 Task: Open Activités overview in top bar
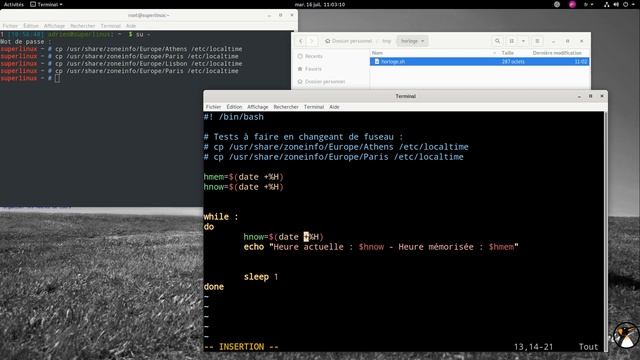(14, 4)
